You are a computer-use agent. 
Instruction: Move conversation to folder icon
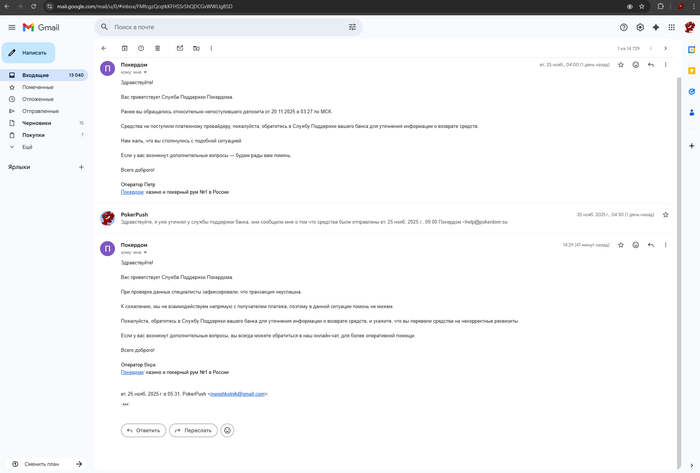click(196, 48)
